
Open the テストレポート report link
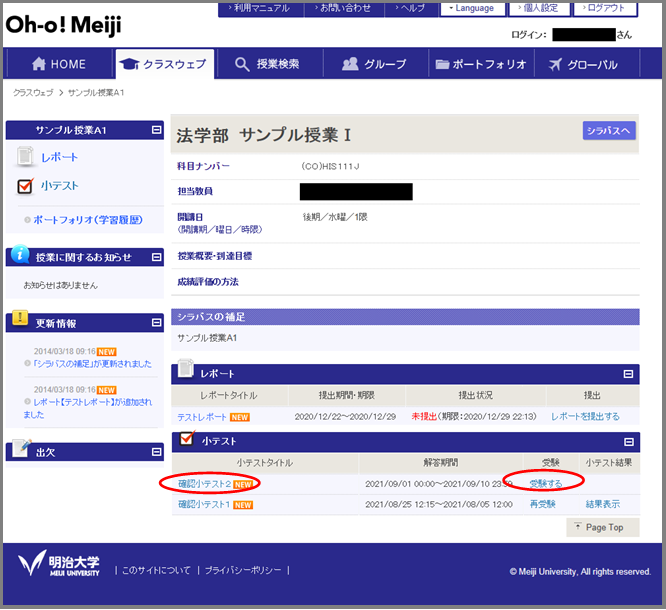click(x=202, y=417)
